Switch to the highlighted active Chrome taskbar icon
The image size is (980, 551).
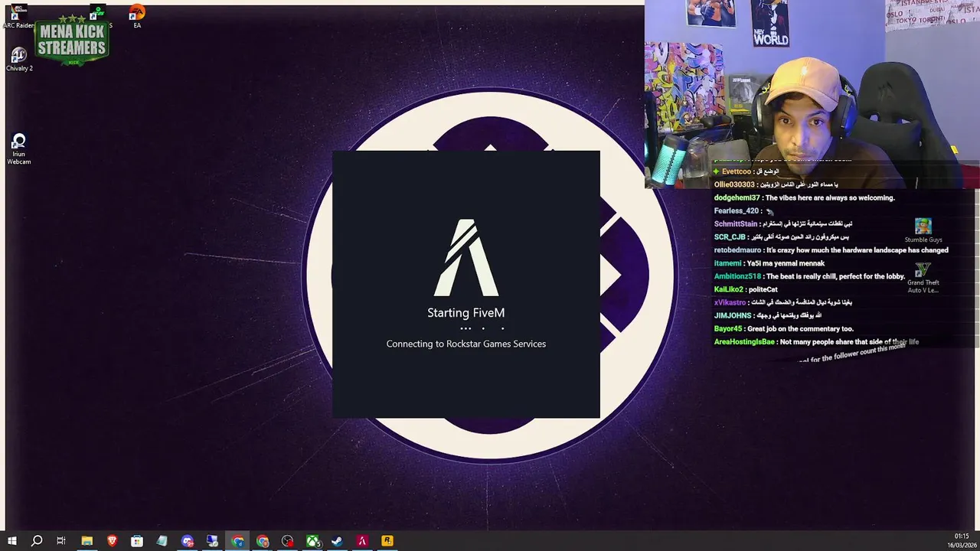coord(237,541)
